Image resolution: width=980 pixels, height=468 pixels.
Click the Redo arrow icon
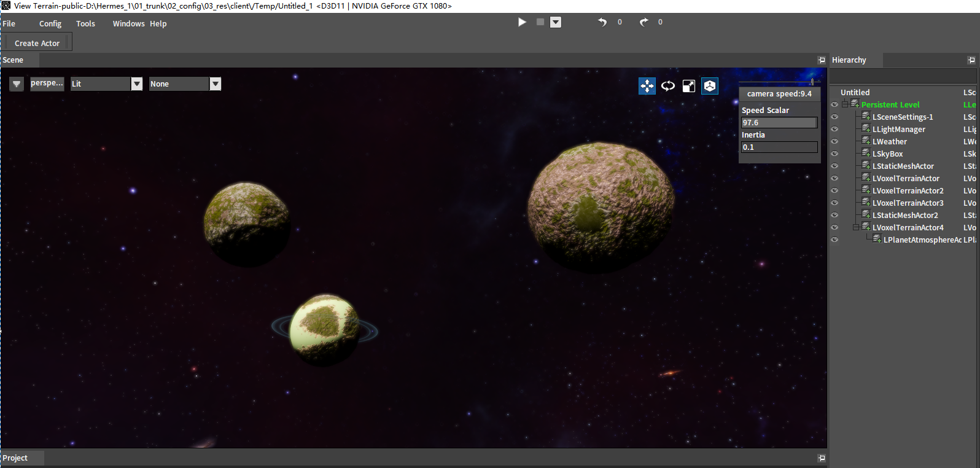tap(644, 22)
